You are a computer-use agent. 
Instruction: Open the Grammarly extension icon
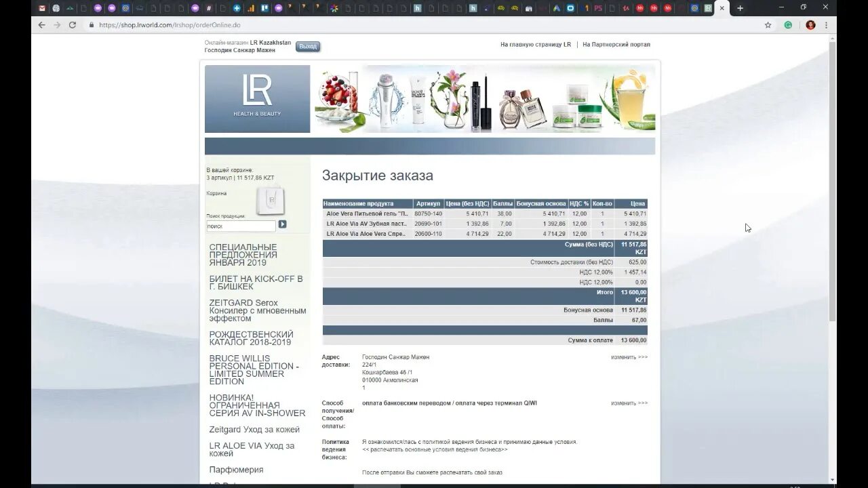(x=788, y=25)
